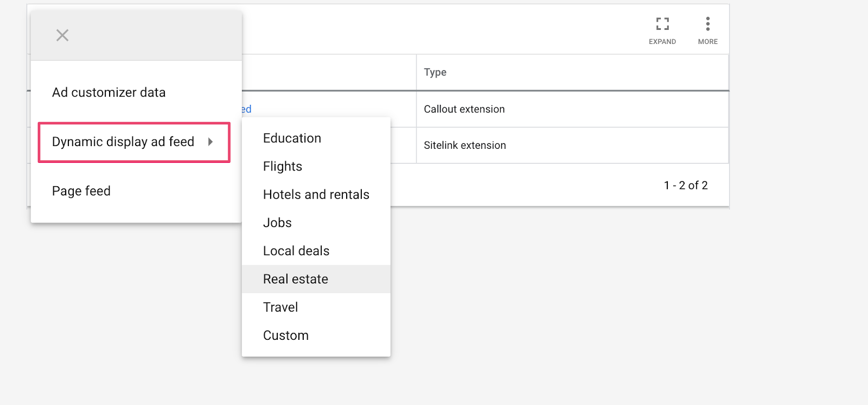Expand the Dynamic display ad feed arrow
The width and height of the screenshot is (868, 405).
(x=210, y=142)
